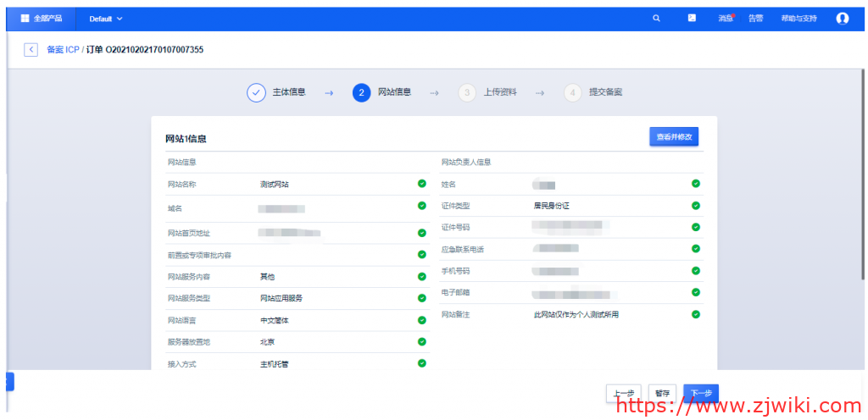This screenshot has width=868, height=420.
Task: Click the 网站负责人信息 section label
Action: [x=466, y=163]
